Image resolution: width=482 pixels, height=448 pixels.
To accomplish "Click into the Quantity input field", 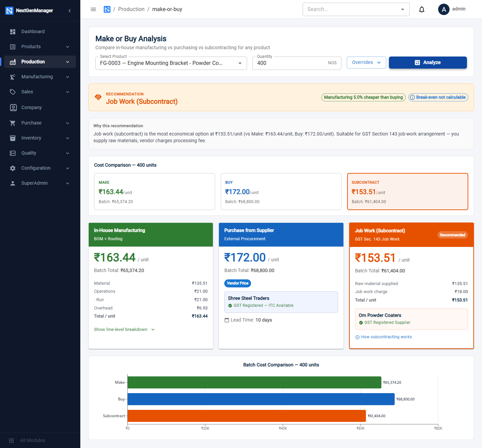I will point(297,63).
